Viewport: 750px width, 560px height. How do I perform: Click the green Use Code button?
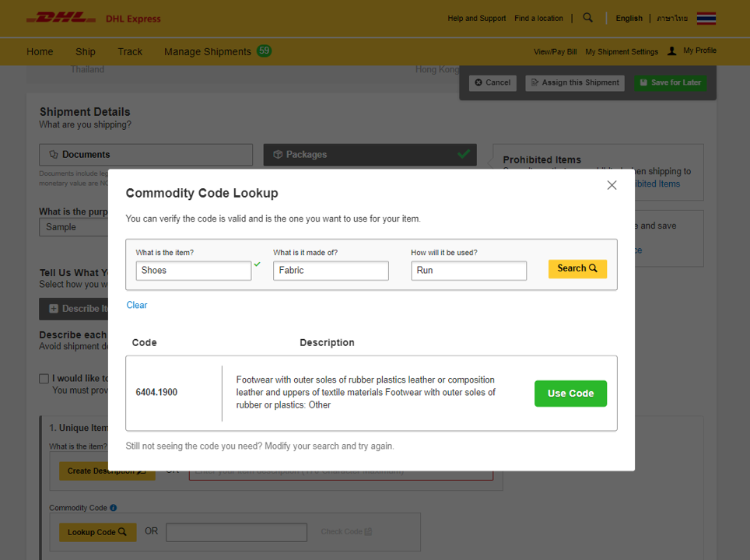pos(570,394)
